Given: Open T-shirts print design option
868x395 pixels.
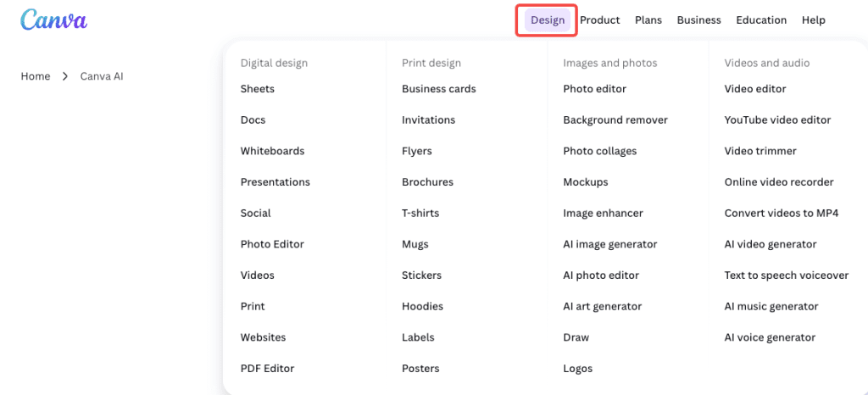Looking at the screenshot, I should tap(420, 214).
